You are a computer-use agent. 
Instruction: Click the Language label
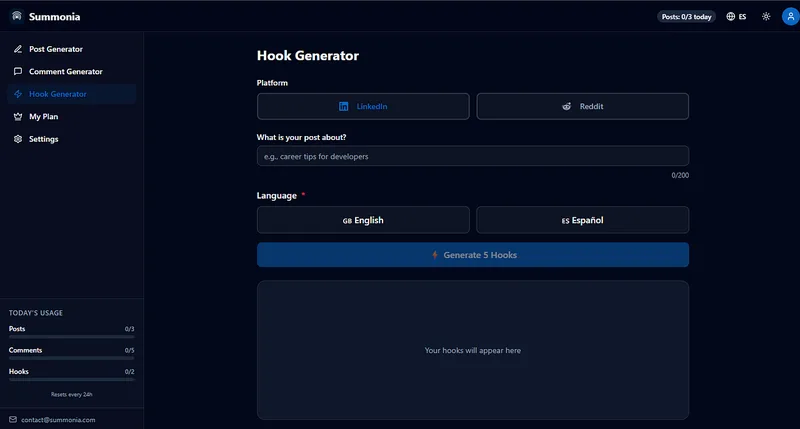click(x=277, y=195)
